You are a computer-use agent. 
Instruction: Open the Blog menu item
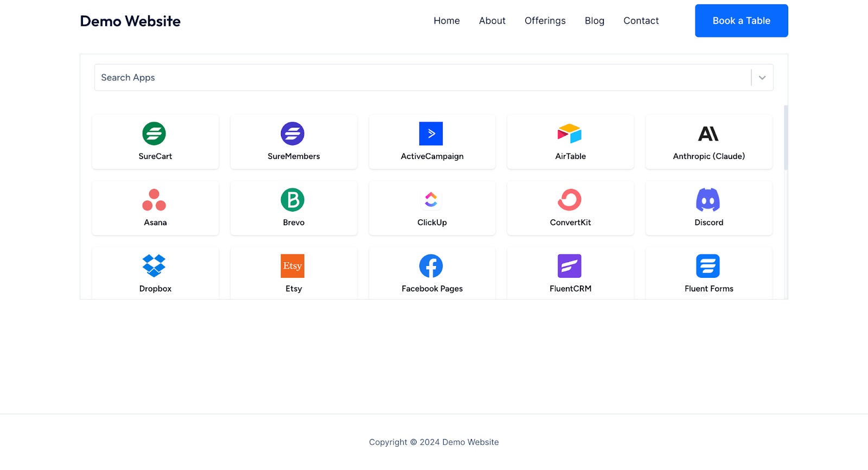point(595,21)
